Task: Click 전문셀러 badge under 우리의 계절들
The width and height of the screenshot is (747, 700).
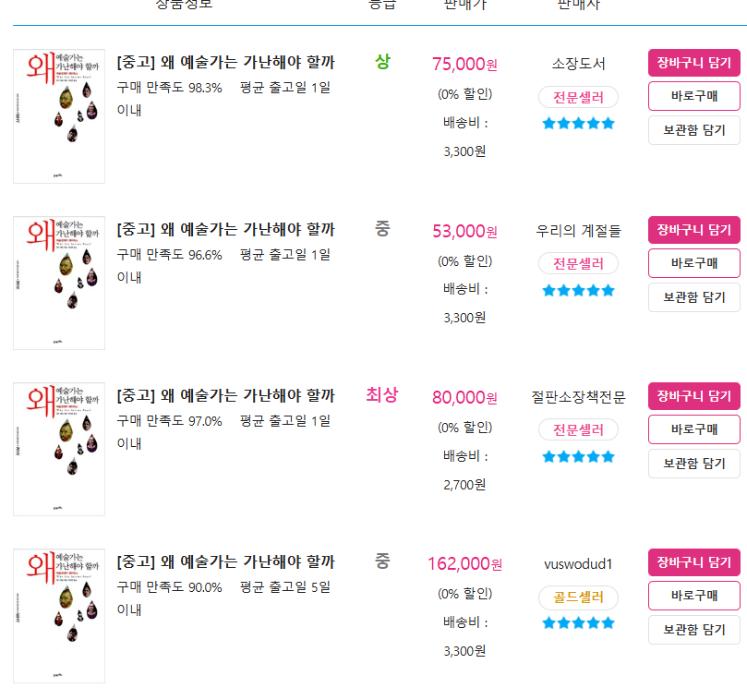Action: 578,263
